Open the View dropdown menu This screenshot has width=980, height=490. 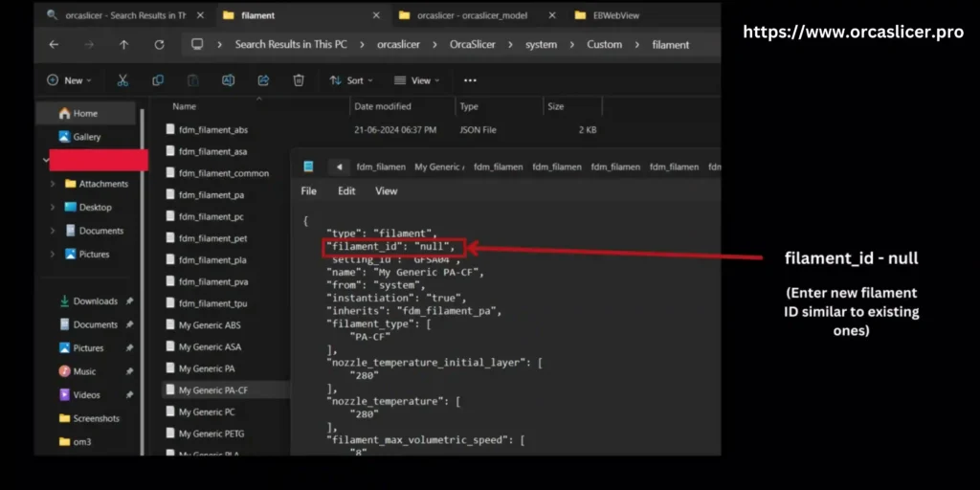417,80
